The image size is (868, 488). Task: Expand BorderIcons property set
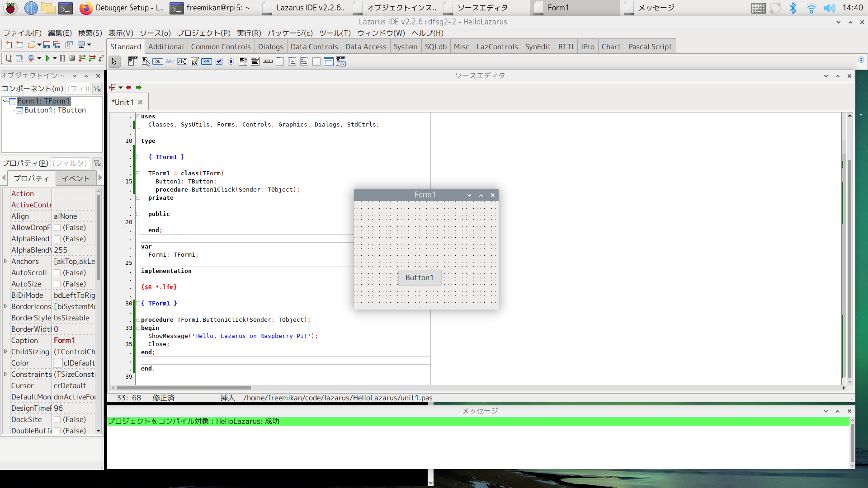(5, 306)
